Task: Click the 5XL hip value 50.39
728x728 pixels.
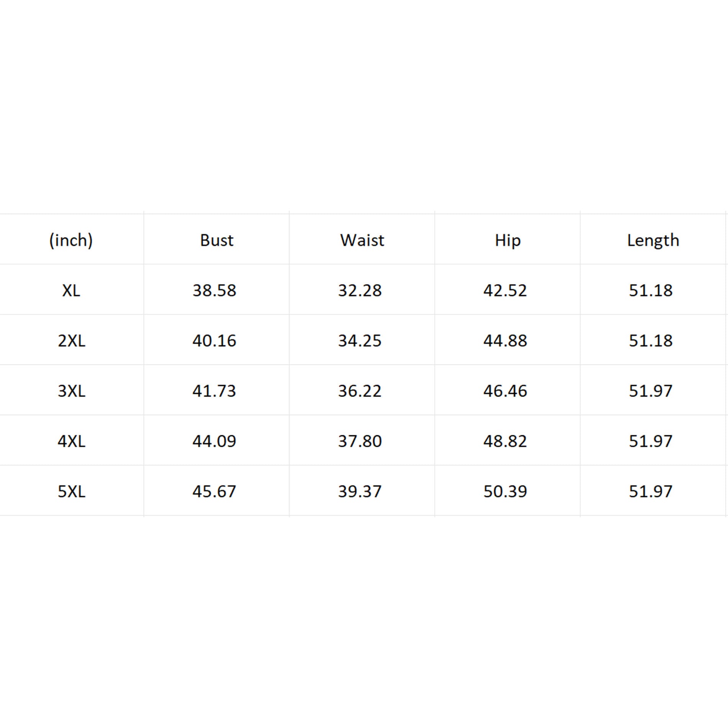Action: point(505,491)
